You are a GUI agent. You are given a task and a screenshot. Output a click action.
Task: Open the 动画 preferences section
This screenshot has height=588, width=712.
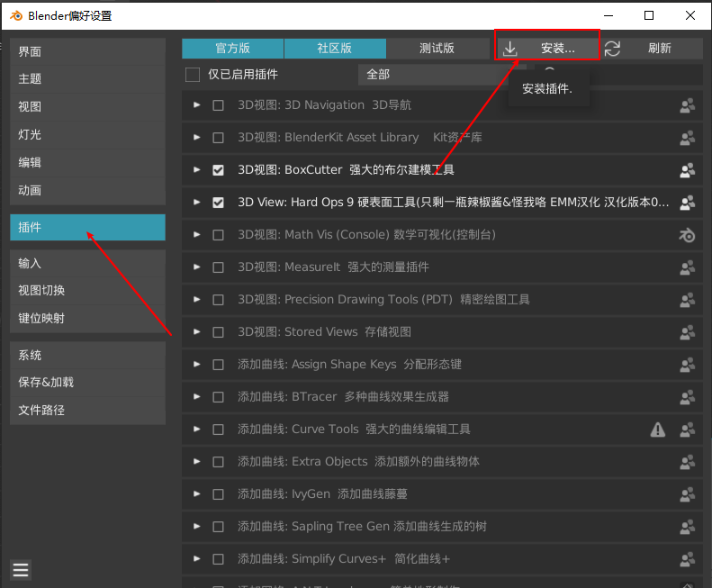87,190
